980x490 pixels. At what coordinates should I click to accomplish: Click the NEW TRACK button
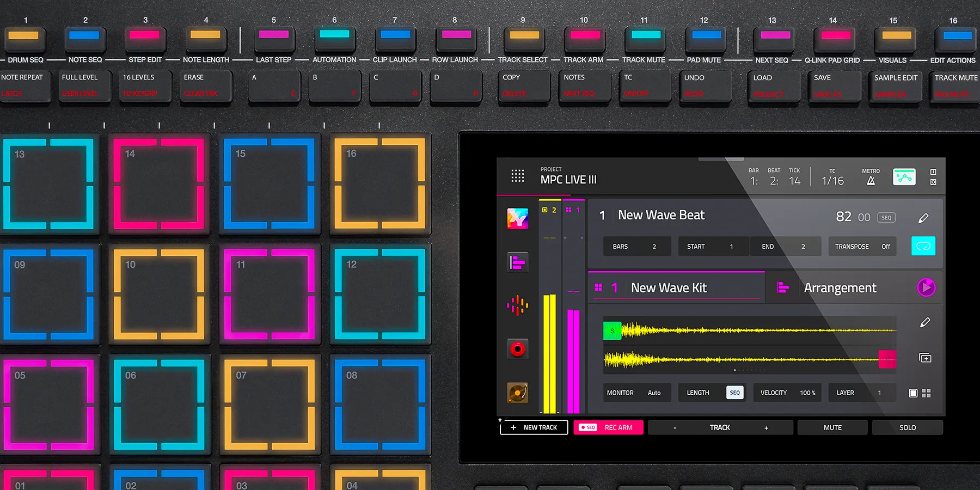(534, 427)
